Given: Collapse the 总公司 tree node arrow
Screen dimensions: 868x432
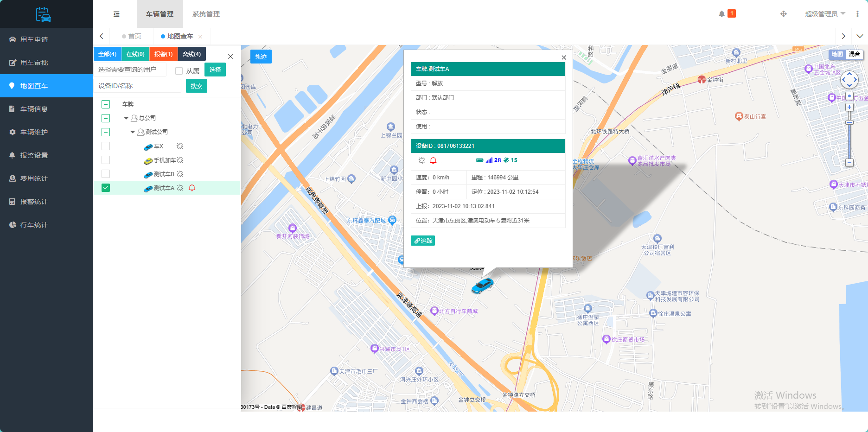Looking at the screenshot, I should click(126, 118).
